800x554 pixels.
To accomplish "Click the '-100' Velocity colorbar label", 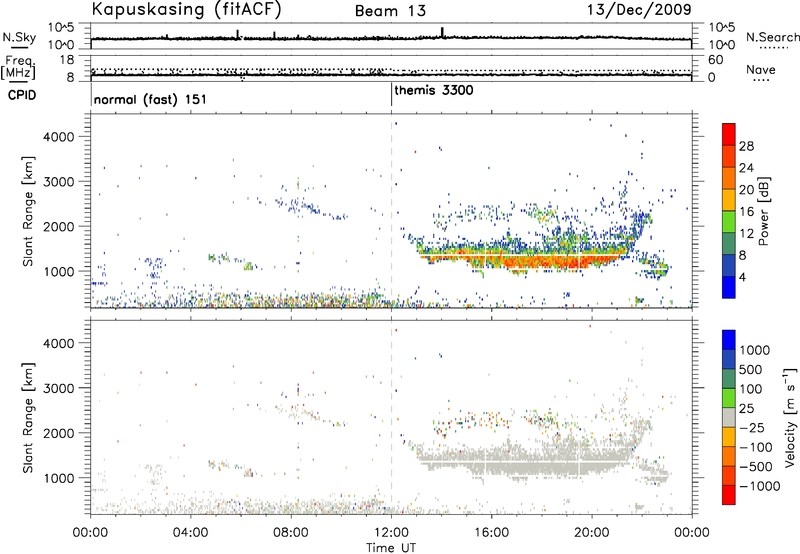I will (x=755, y=447).
